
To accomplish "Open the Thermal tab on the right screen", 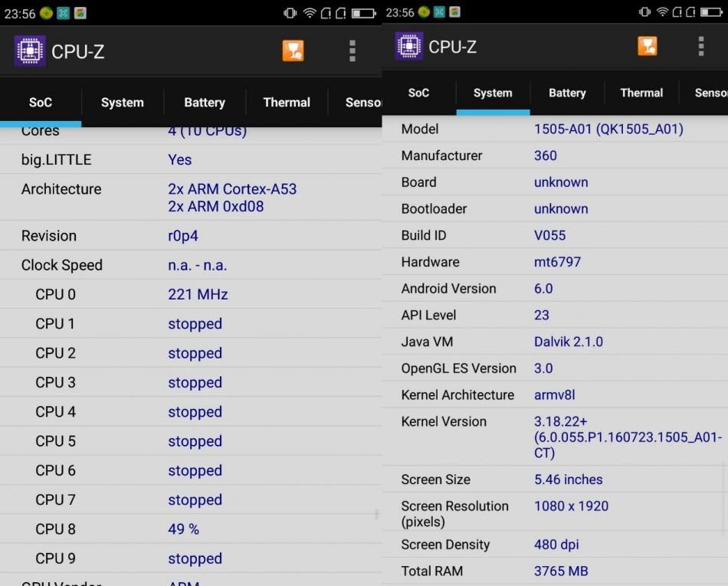I will point(641,93).
